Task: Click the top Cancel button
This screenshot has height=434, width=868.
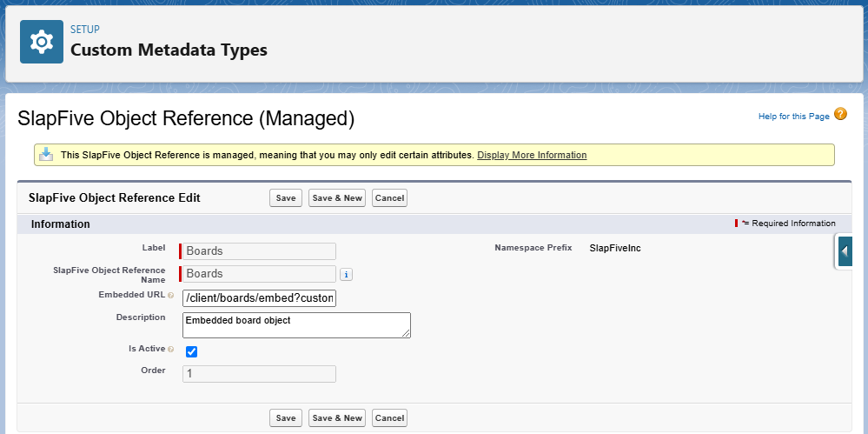Action: point(389,198)
